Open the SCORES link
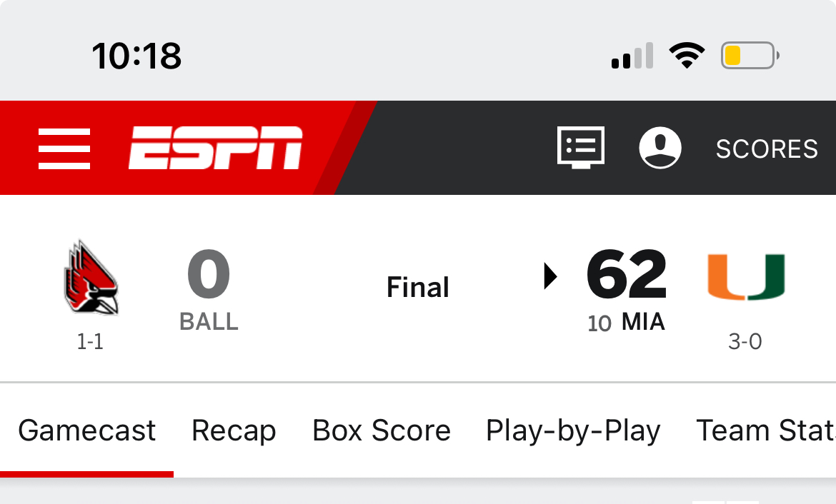The image size is (836, 504). (767, 148)
